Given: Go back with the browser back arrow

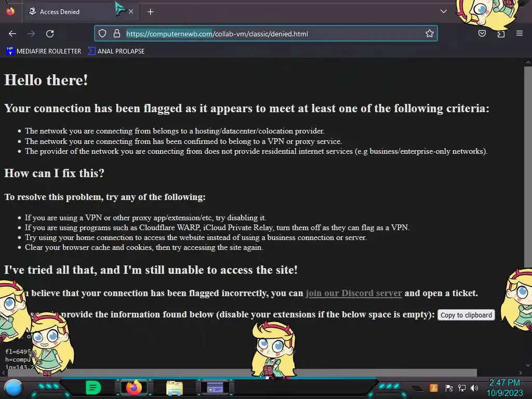Looking at the screenshot, I should [x=12, y=34].
